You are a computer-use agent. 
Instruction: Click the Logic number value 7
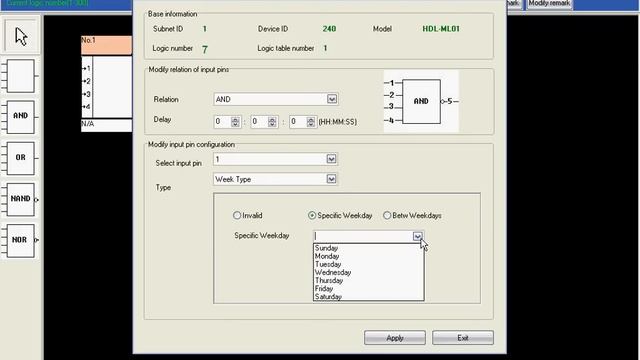[204, 49]
